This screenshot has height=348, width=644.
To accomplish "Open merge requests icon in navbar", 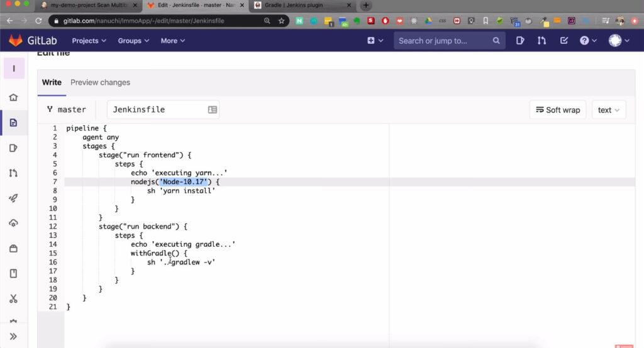I will (541, 40).
